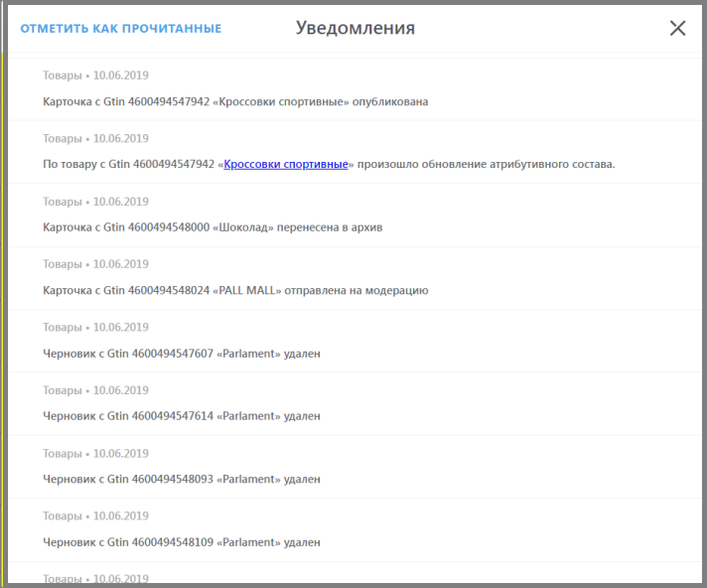This screenshot has height=588, width=707.
Task: Click ОТМЕТИТЬ КАК ПРОЧИТАННЫЕ link
Action: coord(121,29)
